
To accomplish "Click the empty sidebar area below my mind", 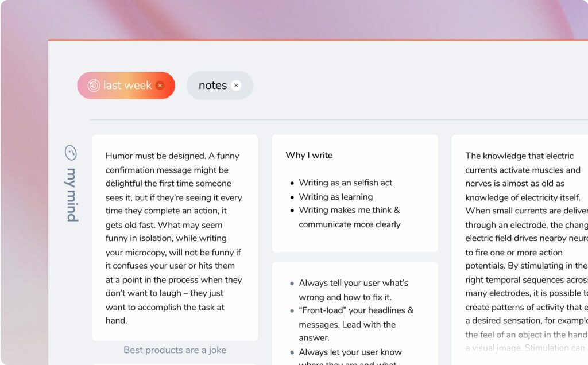I will [70, 287].
